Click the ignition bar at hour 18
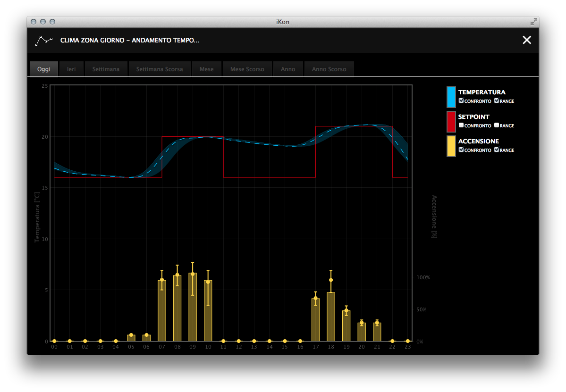This screenshot has height=392, width=566. pos(331,317)
